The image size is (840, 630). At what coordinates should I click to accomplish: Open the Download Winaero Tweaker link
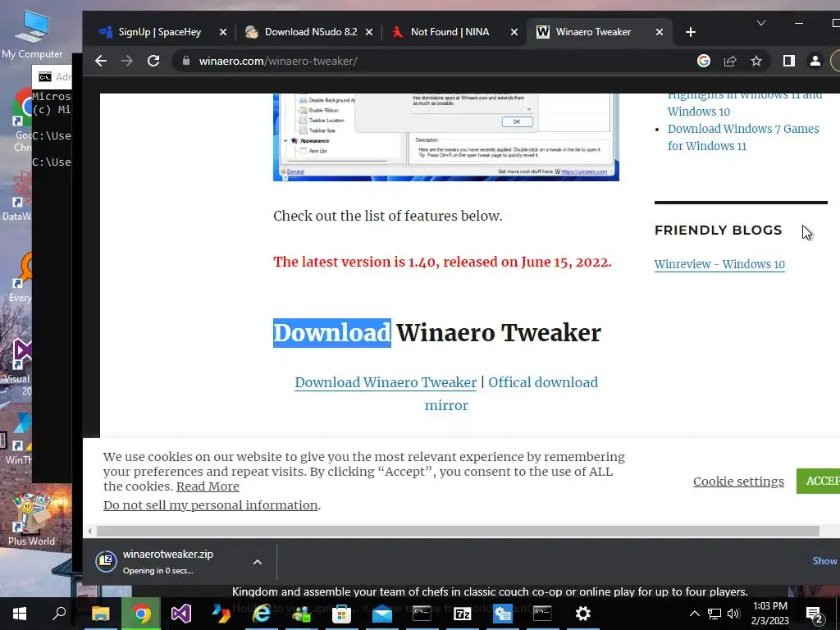pos(386,382)
